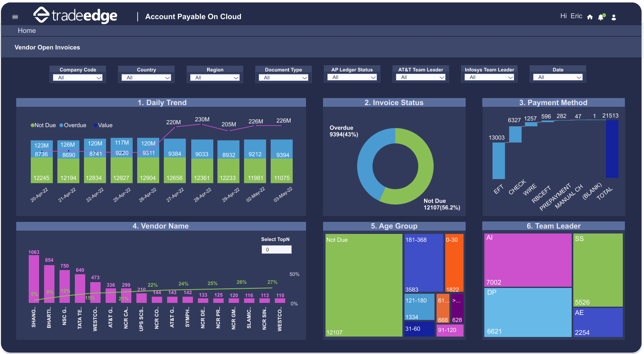
Task: Click the Vendor Open Invoices heading
Action: click(47, 47)
